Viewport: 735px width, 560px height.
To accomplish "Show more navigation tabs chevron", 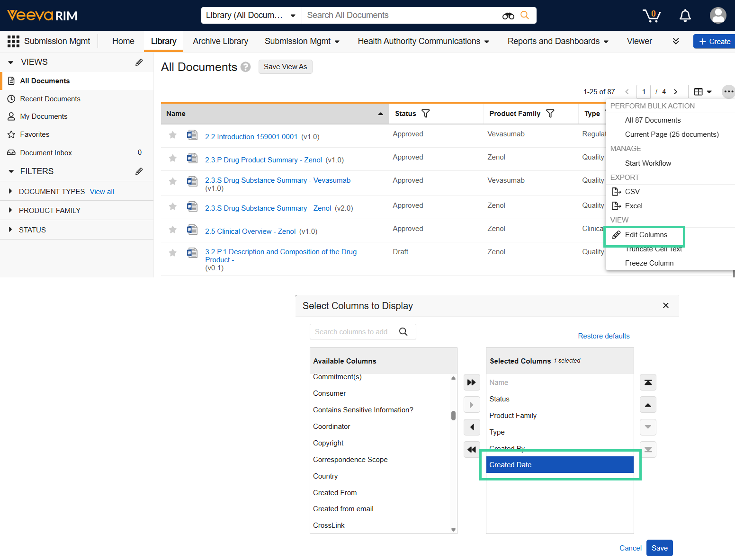I will pos(676,41).
